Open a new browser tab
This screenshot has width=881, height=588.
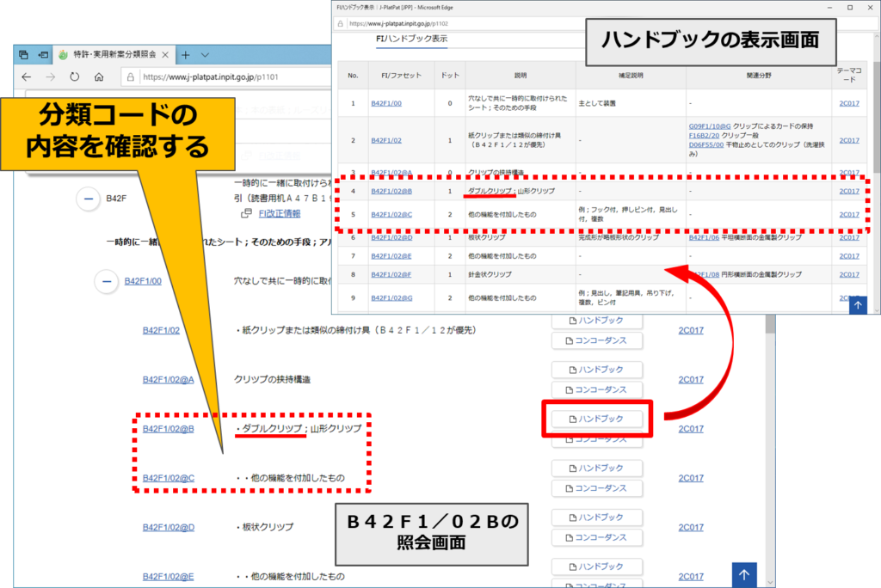pos(185,55)
